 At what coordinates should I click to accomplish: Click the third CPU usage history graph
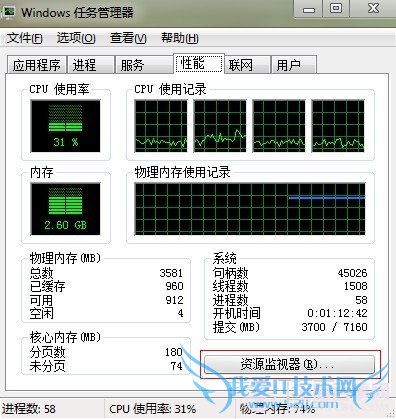point(279,126)
